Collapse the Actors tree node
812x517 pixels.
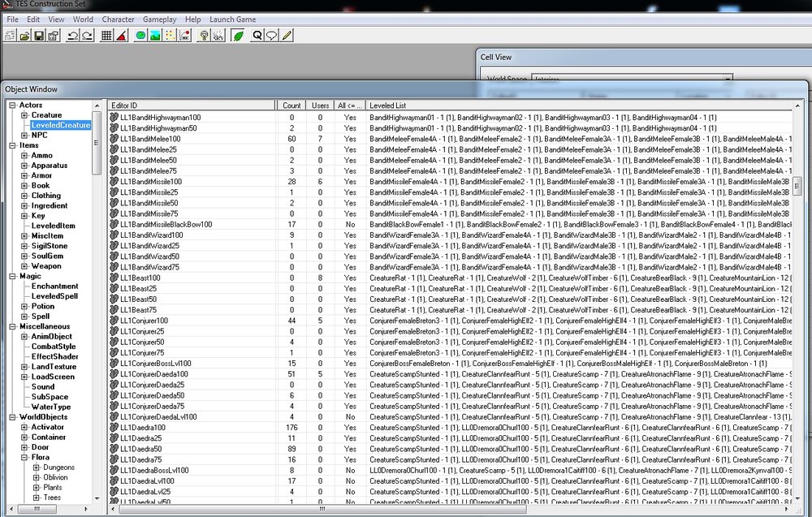[12, 105]
